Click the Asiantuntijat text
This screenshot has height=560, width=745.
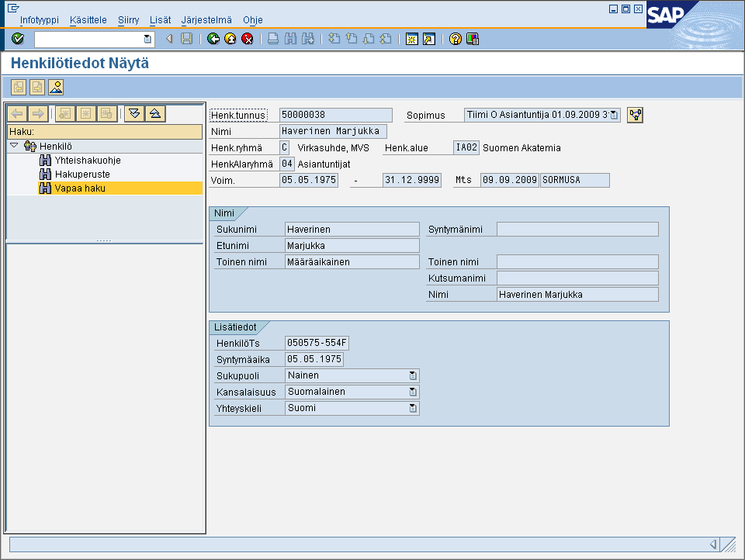[324, 164]
